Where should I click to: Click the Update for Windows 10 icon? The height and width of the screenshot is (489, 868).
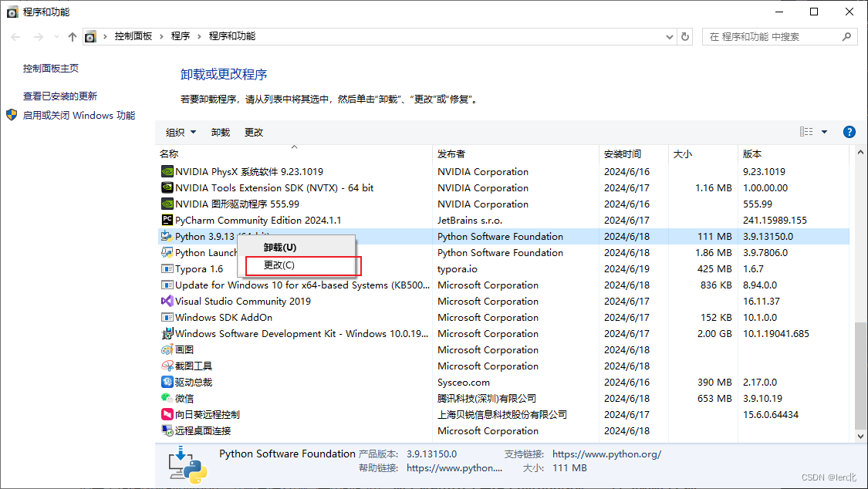pyautogui.click(x=167, y=285)
